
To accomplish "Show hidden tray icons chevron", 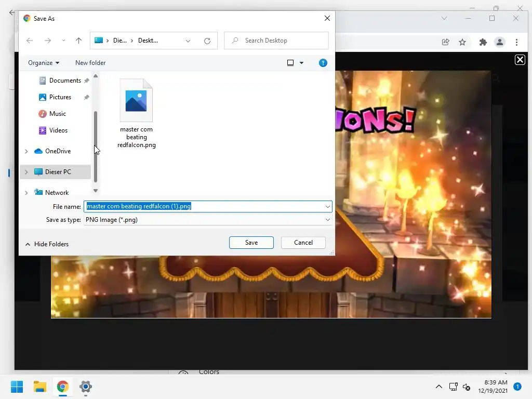I will (438, 387).
